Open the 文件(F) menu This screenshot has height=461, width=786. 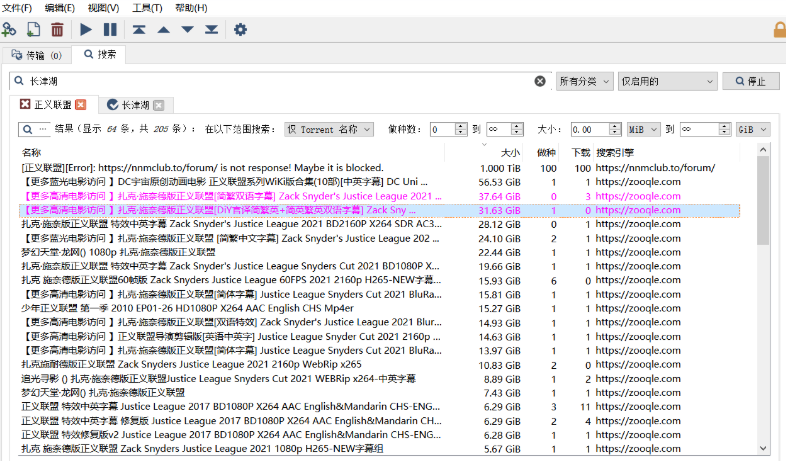(x=17, y=8)
